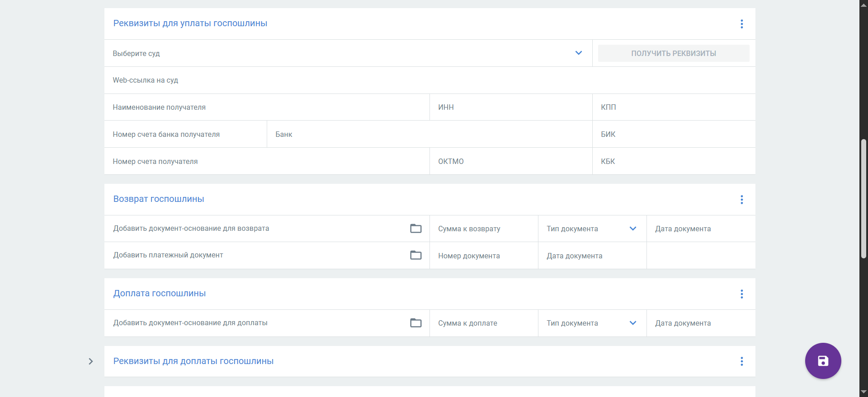Open Тип документа dropdown in Доплата госпошлины
This screenshot has height=397, width=868.
(x=632, y=323)
